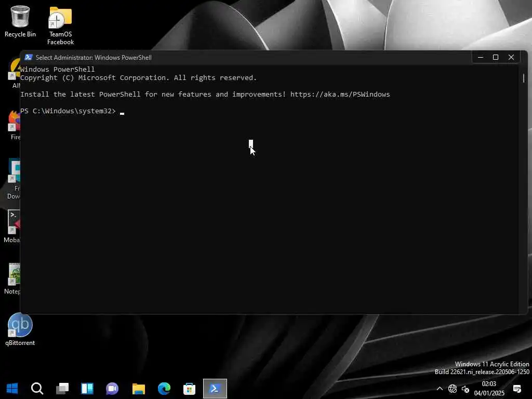Open the Chat app in taskbar

point(112,389)
